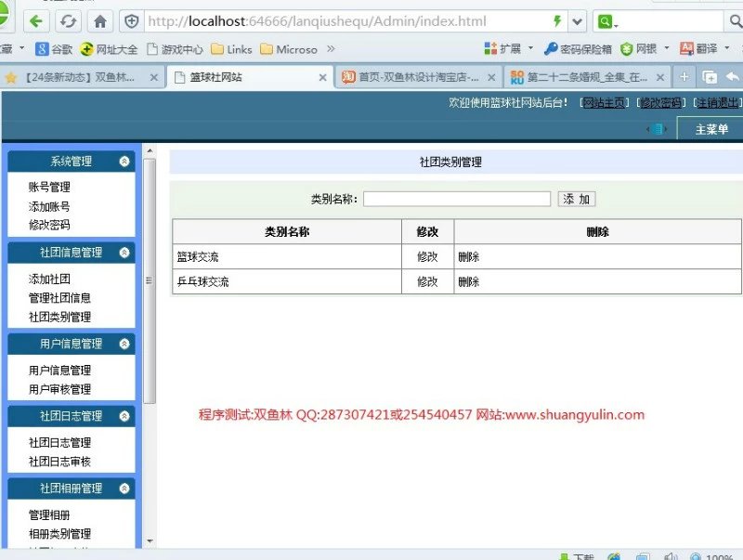743x560 pixels.
Task: Open the 网银 toolbar item
Action: 639,48
